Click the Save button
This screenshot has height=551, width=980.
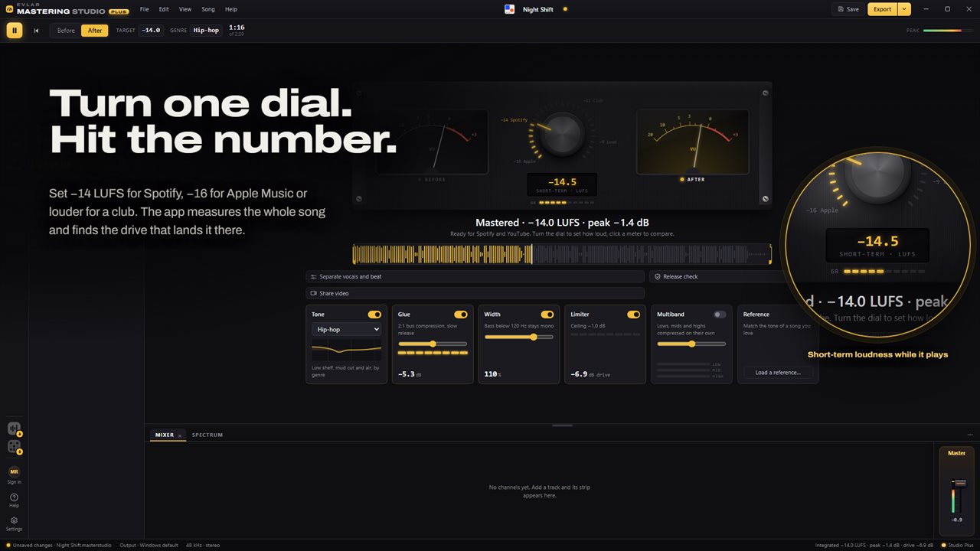[848, 9]
